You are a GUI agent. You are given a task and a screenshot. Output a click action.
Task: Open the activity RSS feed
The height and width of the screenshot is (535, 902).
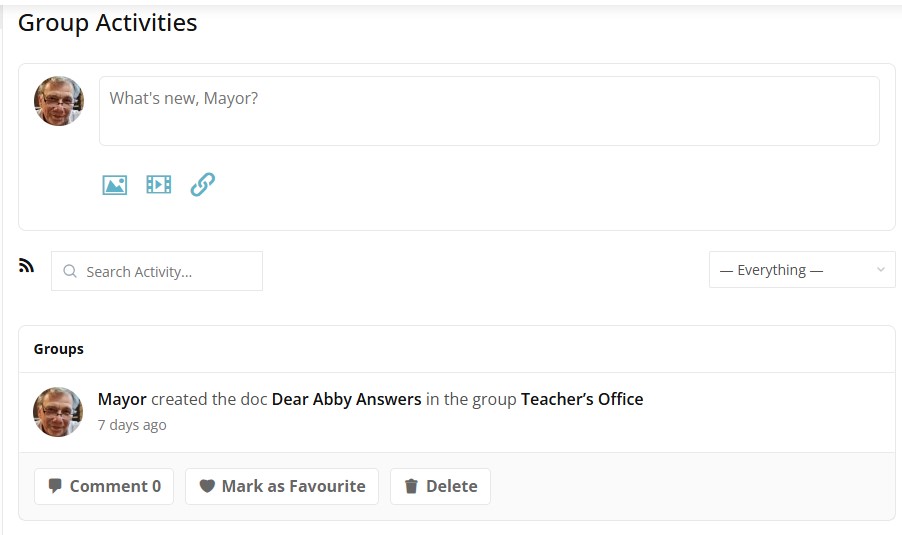[27, 266]
